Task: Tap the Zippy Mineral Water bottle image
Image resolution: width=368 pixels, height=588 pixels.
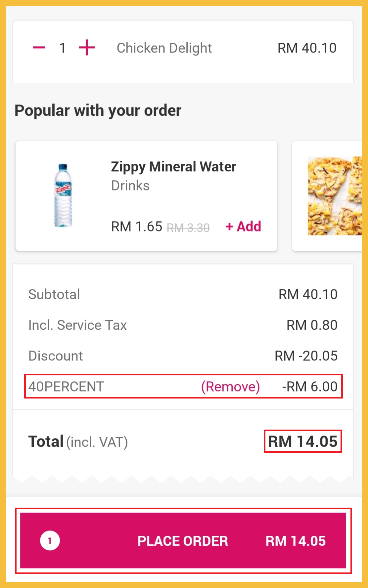Action: (63, 195)
